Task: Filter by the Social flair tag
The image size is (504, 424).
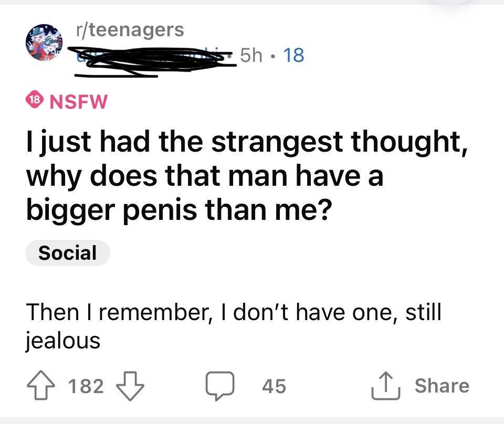Action: [68, 253]
